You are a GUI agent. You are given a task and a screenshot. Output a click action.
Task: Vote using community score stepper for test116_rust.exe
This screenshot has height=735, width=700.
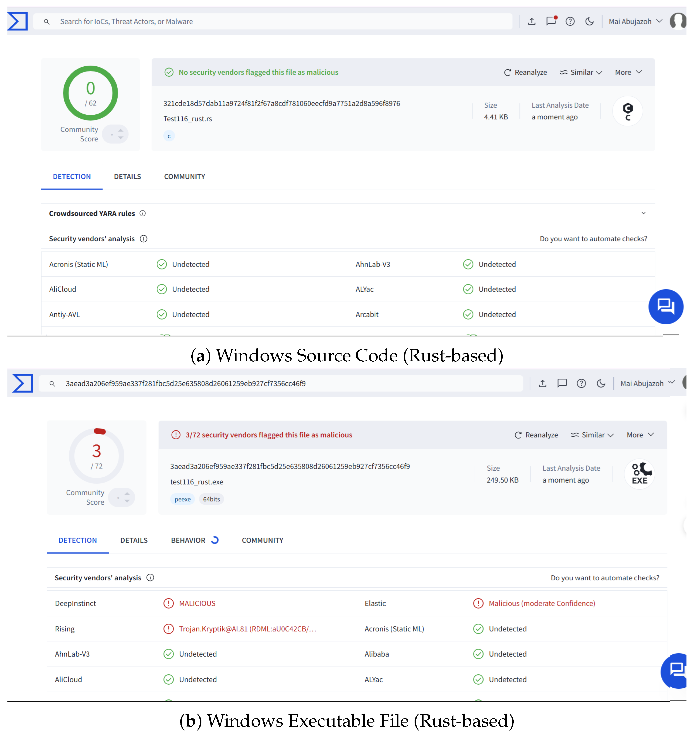[x=122, y=497]
